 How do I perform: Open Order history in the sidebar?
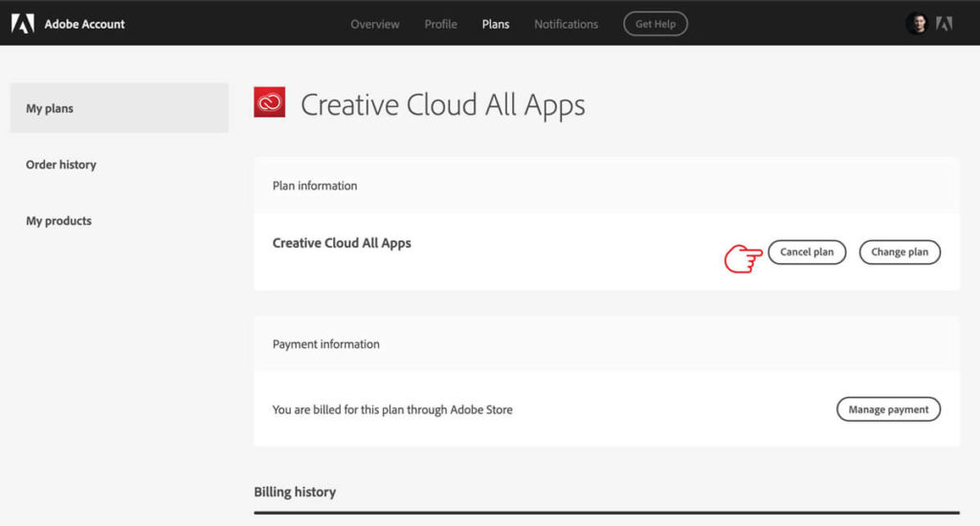[61, 164]
